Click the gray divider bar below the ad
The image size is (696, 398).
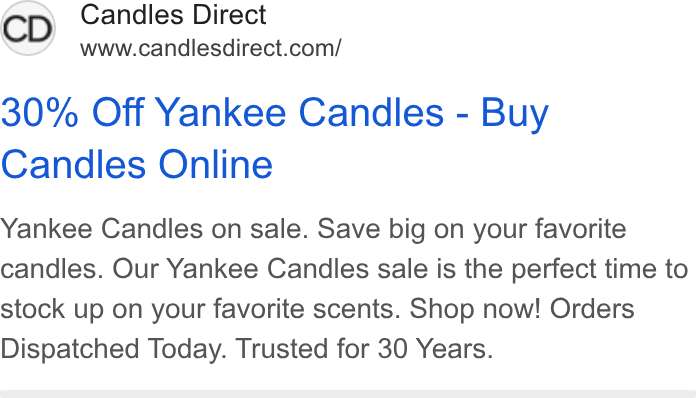(348, 394)
